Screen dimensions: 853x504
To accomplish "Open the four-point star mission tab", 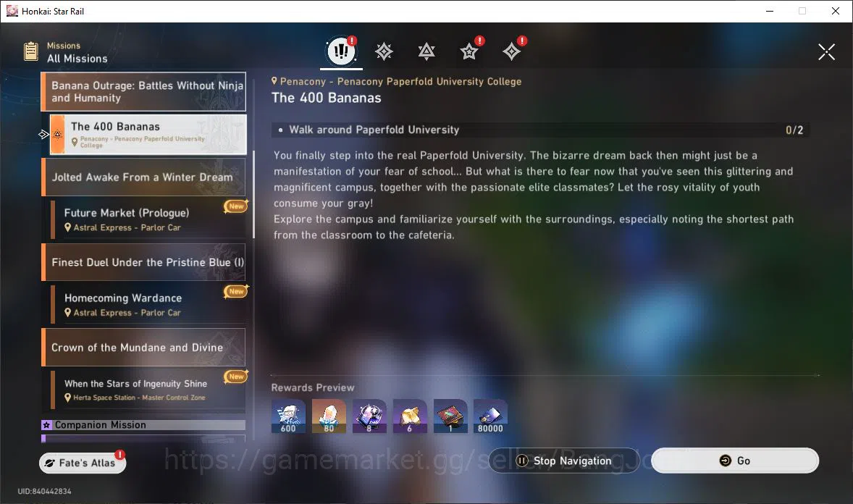I will click(511, 51).
